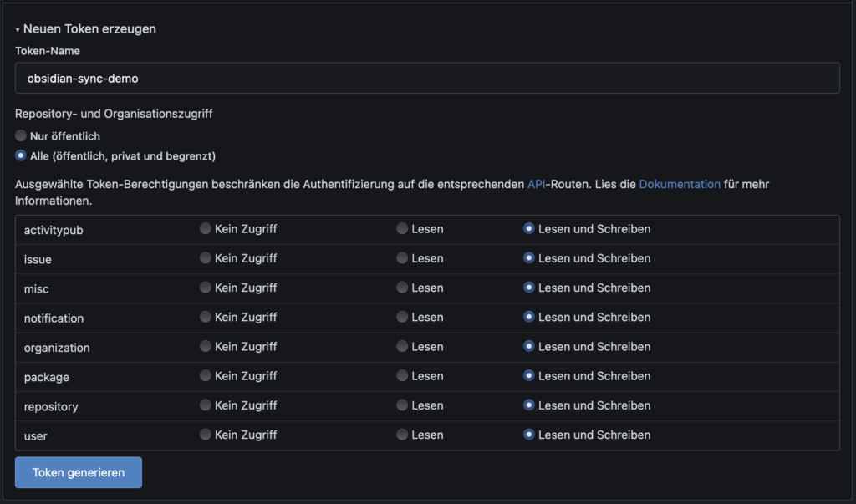
Task: Set issue to Kein Zugriff
Action: pos(206,258)
